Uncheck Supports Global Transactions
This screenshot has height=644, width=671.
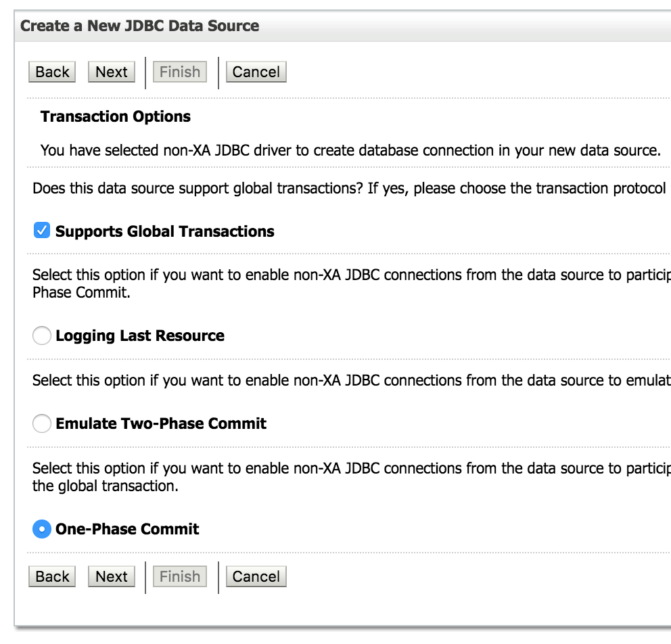(41, 230)
